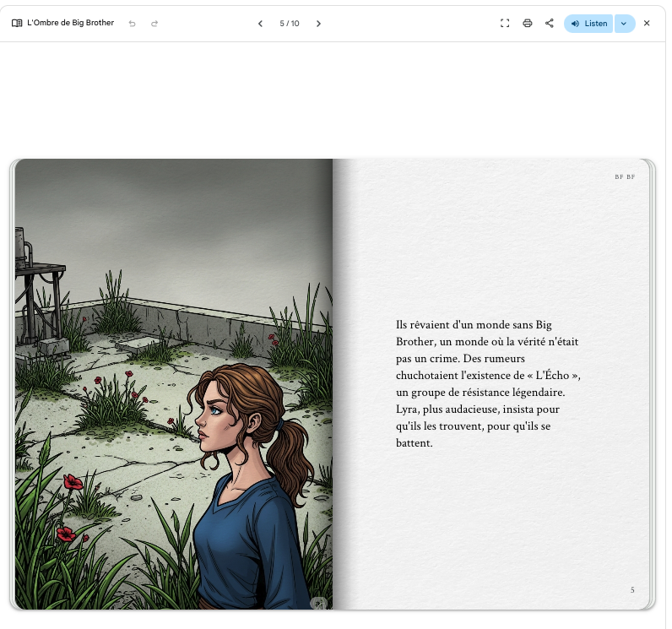This screenshot has width=672, height=629.
Task: Go to the next page
Action: (x=318, y=24)
